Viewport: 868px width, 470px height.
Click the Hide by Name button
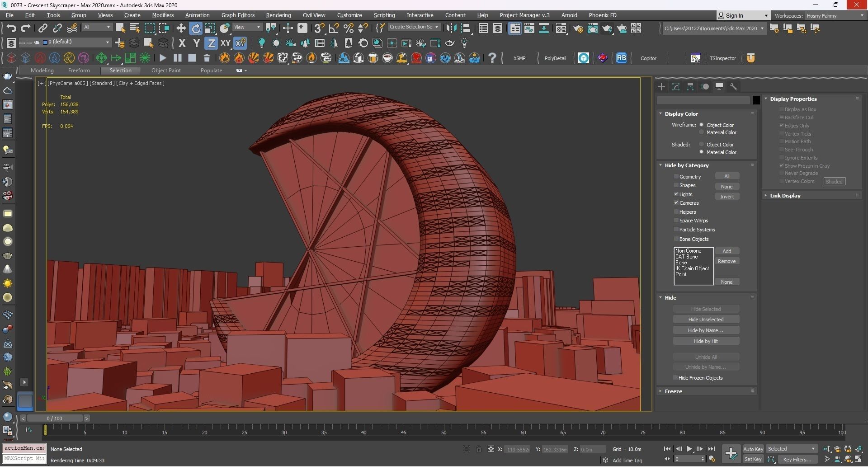[x=706, y=330]
